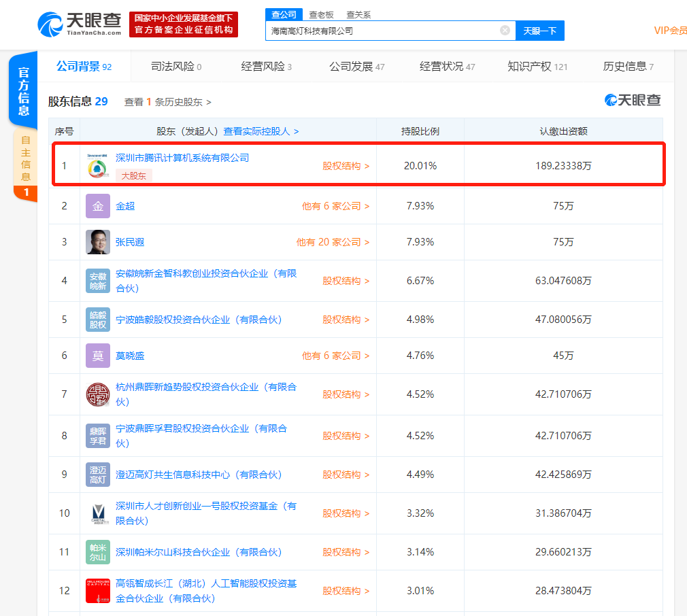Screen dimensions: 687x616
Task: Open the 经营风险 tab
Action: click(x=267, y=67)
